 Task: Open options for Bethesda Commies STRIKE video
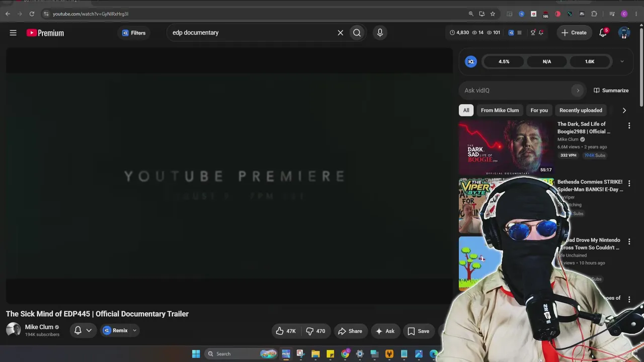pyautogui.click(x=629, y=184)
